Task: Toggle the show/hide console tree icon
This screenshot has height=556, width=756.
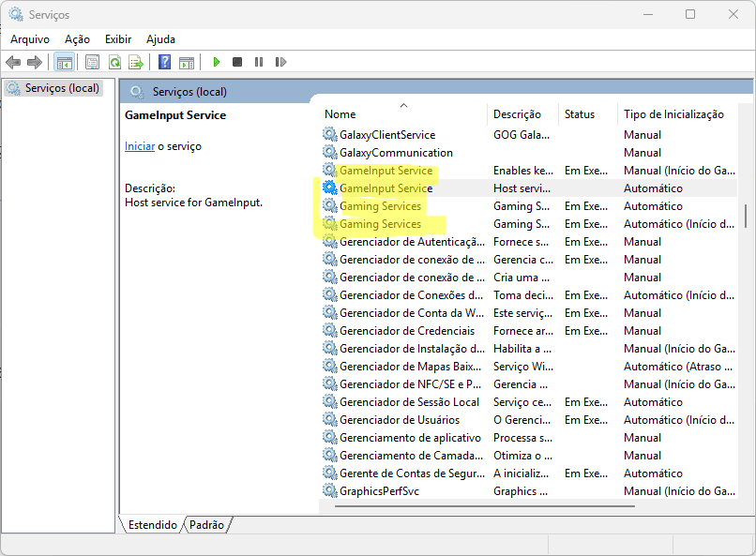Action: 64,62
